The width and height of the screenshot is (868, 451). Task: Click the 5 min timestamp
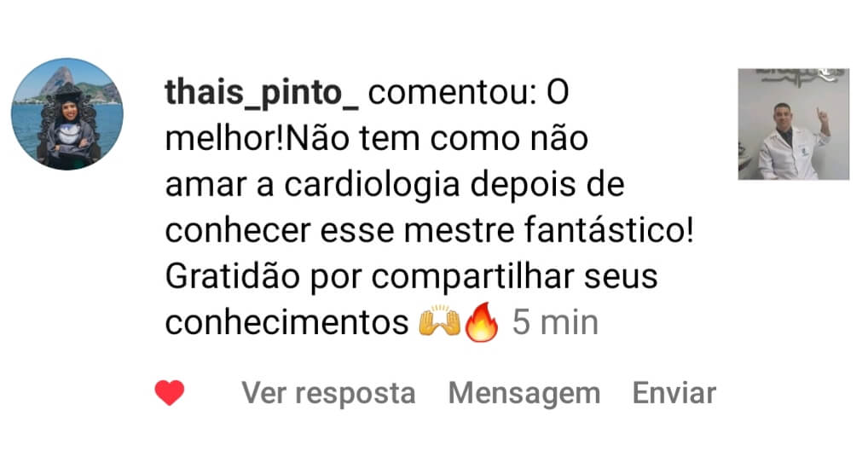click(555, 322)
